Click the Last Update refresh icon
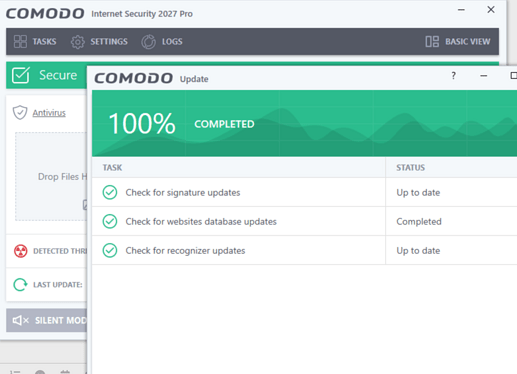 (20, 284)
